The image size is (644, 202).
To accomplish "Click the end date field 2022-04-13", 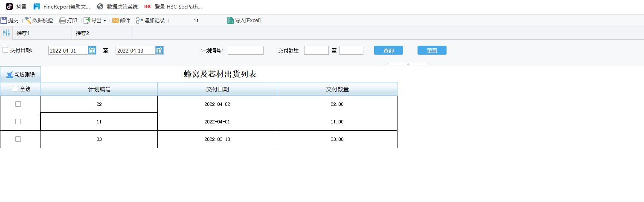I will click(x=136, y=50).
